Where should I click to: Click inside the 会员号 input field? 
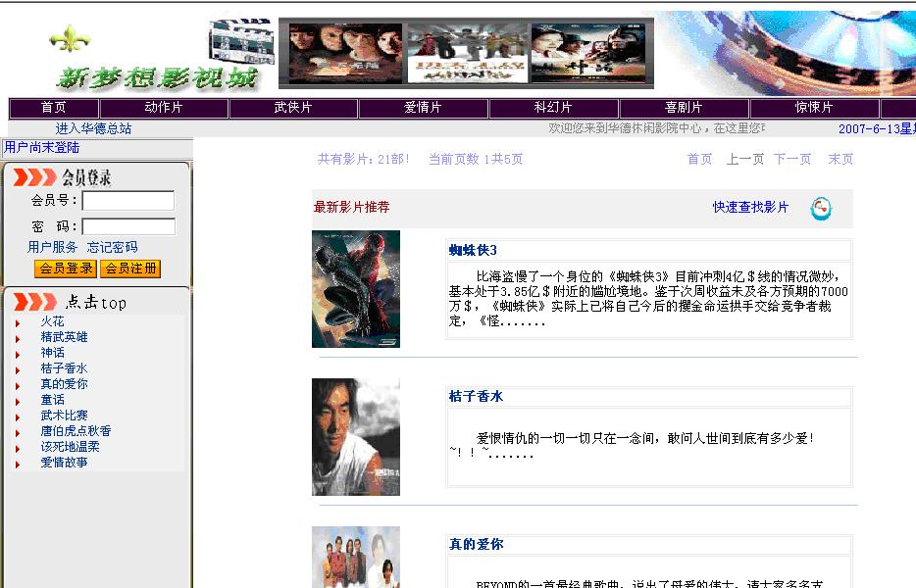[128, 201]
